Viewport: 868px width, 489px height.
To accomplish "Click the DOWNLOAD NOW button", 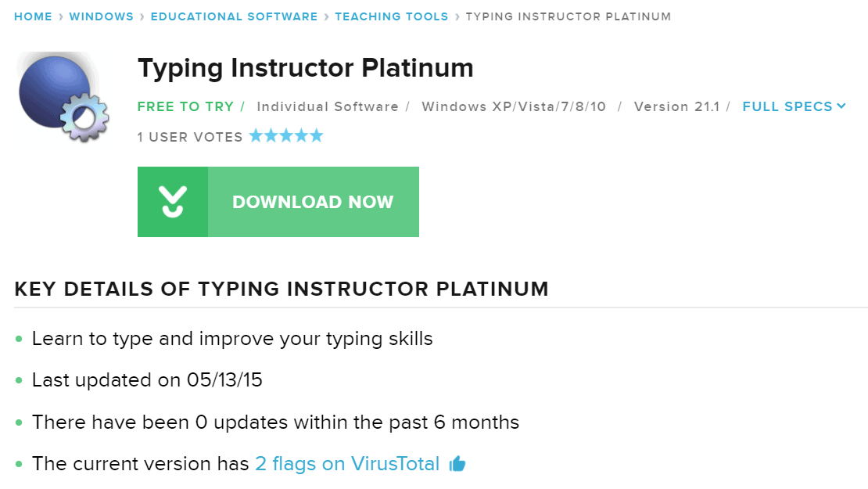I will tap(278, 202).
